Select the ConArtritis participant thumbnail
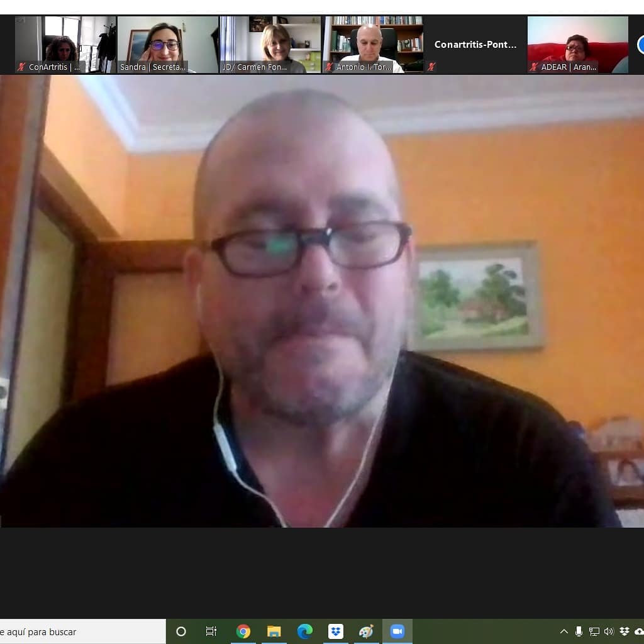644x644 pixels. [65, 45]
